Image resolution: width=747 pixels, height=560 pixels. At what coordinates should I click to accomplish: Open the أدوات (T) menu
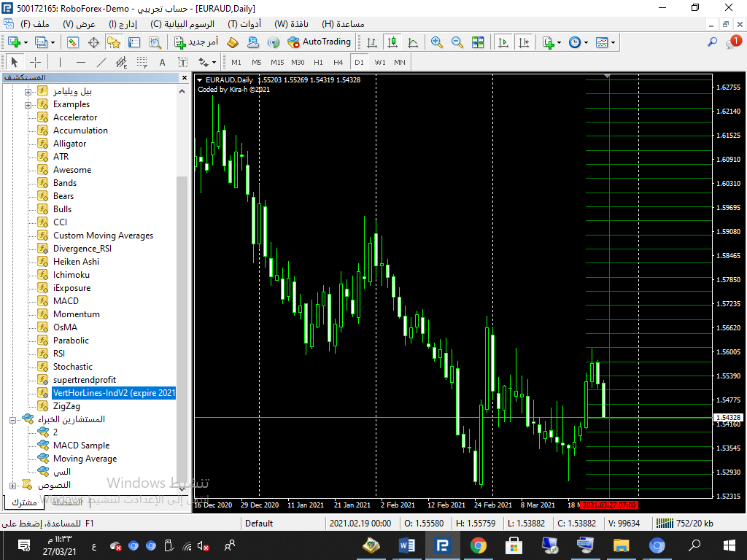(244, 23)
